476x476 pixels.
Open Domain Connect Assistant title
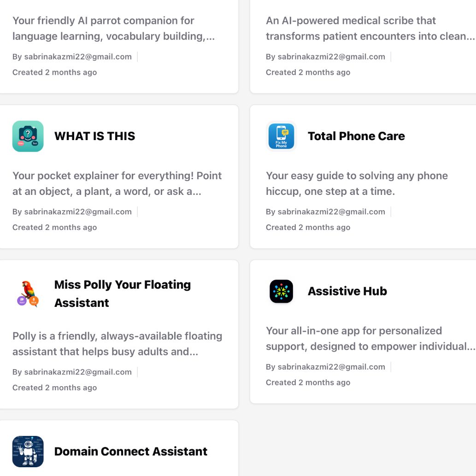[131, 452]
